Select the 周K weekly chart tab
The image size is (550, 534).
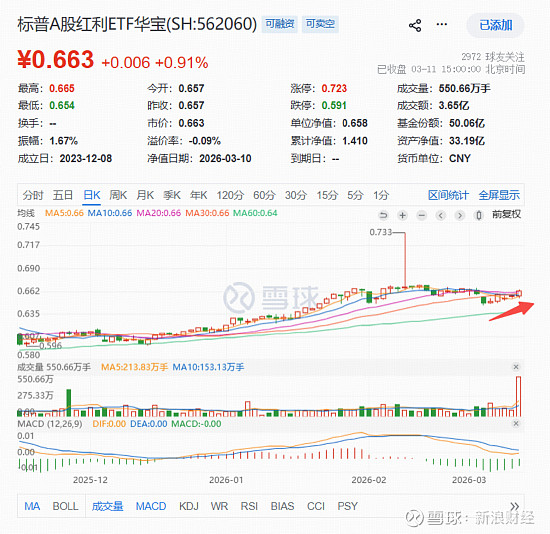tap(118, 195)
